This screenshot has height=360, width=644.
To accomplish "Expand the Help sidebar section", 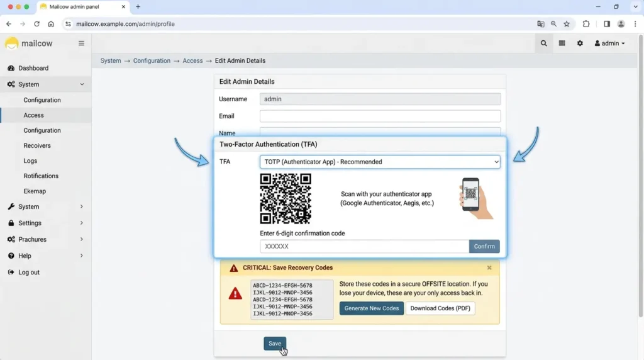I will tap(81, 256).
